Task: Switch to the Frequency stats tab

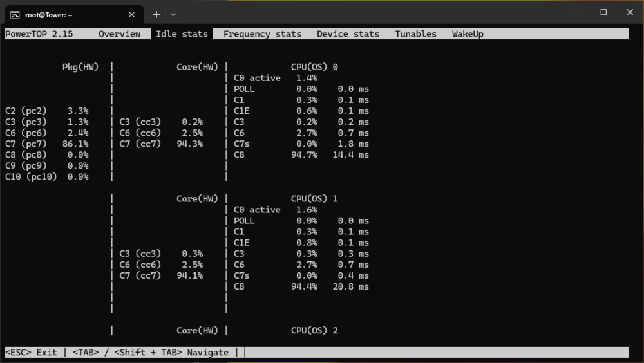Action: [x=262, y=34]
